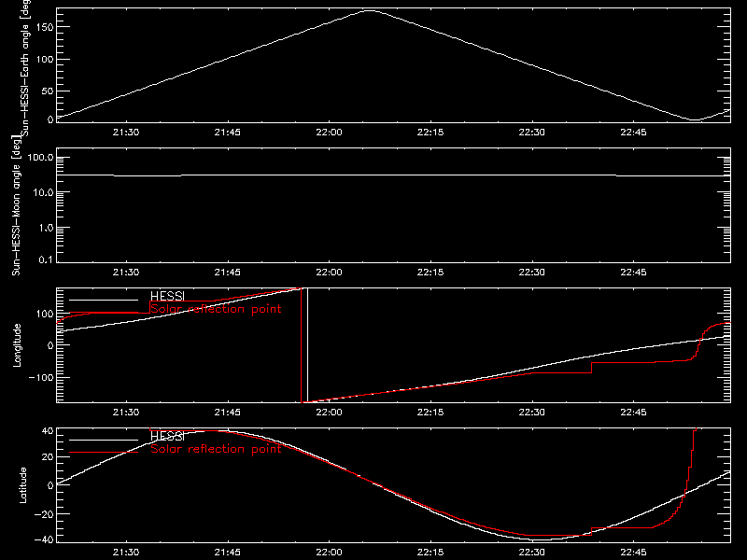Click the Sun-HESSI-Earth angle axis title
This screenshot has height=560, width=747.
(x=26, y=67)
